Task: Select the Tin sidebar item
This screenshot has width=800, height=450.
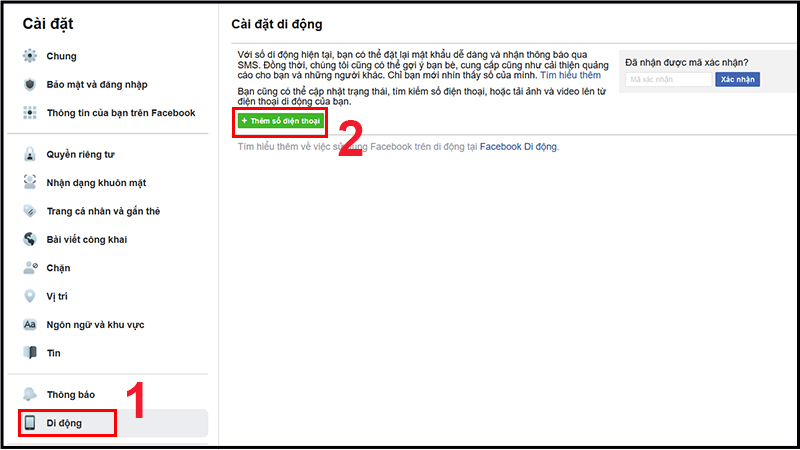Action: [54, 353]
